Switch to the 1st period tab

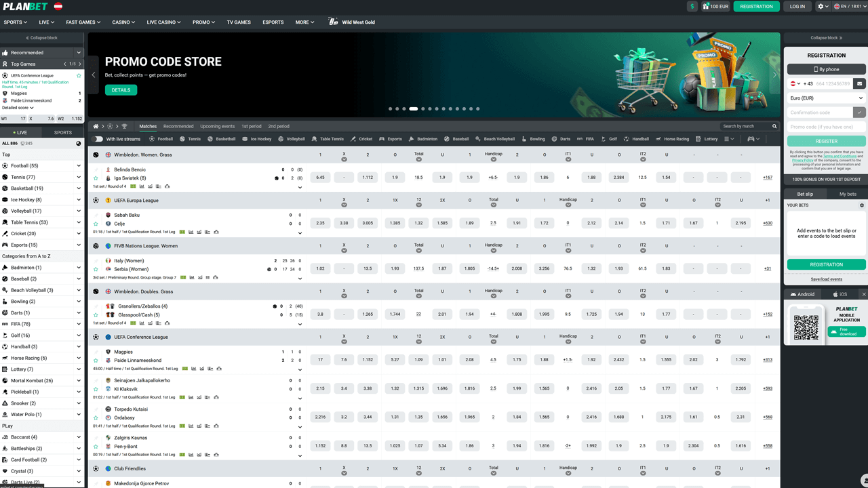click(x=251, y=126)
